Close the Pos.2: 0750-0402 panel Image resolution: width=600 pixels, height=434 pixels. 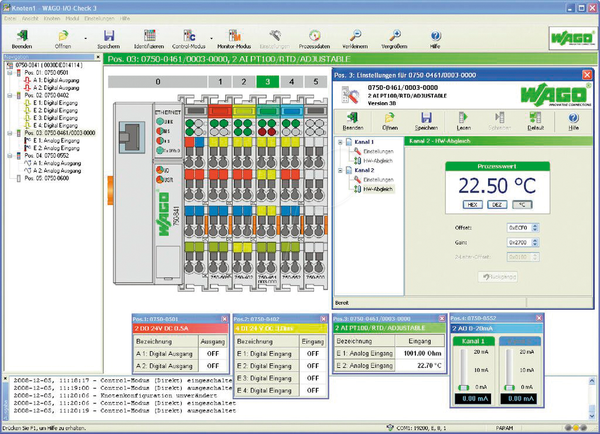click(x=323, y=319)
